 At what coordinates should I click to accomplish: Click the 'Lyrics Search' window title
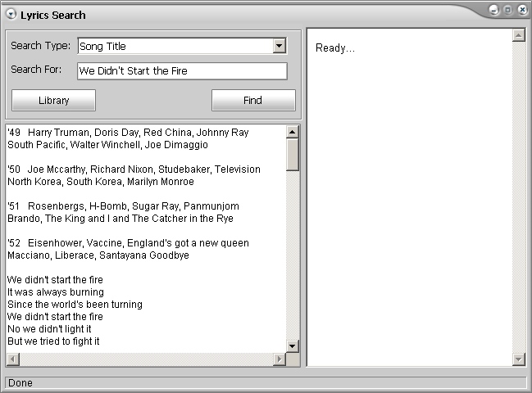pyautogui.click(x=53, y=16)
